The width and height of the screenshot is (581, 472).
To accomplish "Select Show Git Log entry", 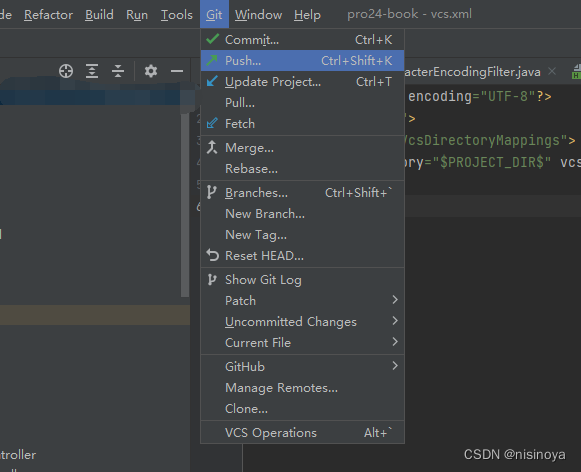I will click(302, 280).
